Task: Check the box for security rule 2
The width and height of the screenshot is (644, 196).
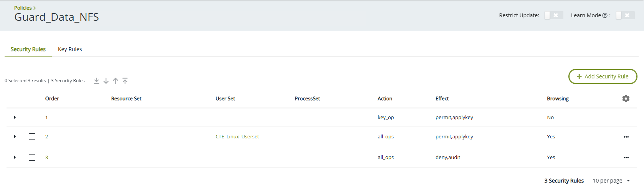Action: [32, 137]
